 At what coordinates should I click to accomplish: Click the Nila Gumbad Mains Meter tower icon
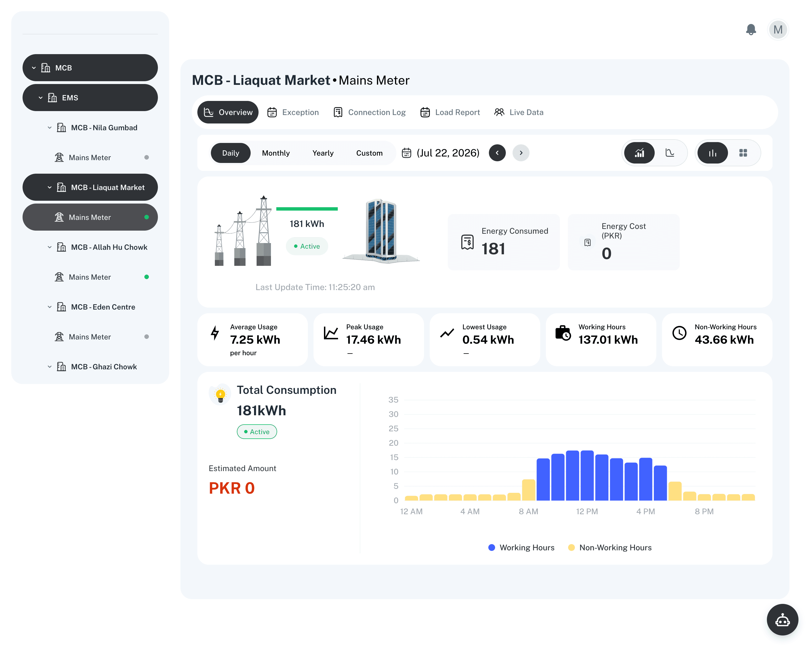59,157
